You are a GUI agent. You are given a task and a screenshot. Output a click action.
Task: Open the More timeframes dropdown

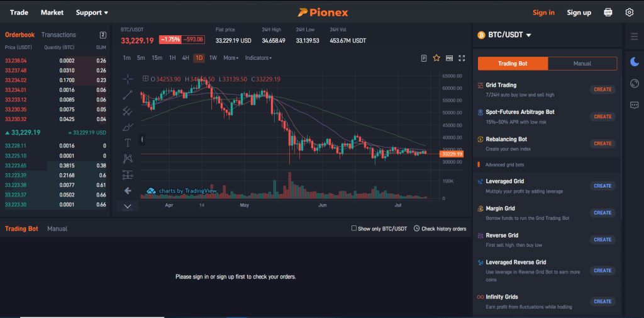(x=231, y=58)
